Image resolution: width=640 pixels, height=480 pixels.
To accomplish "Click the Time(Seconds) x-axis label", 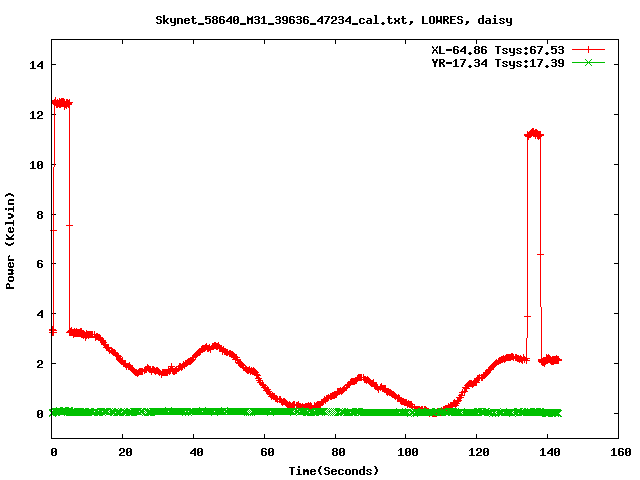I will point(334,471).
